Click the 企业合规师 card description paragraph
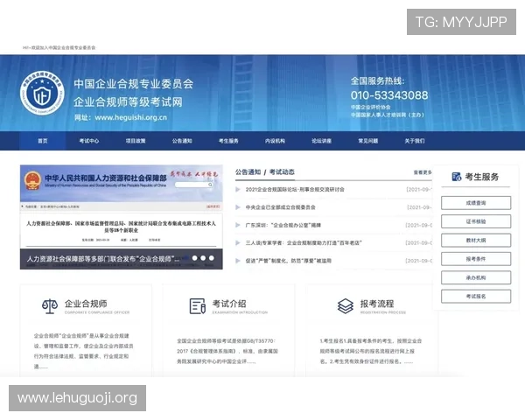This screenshot has height=420, width=525. (84, 351)
